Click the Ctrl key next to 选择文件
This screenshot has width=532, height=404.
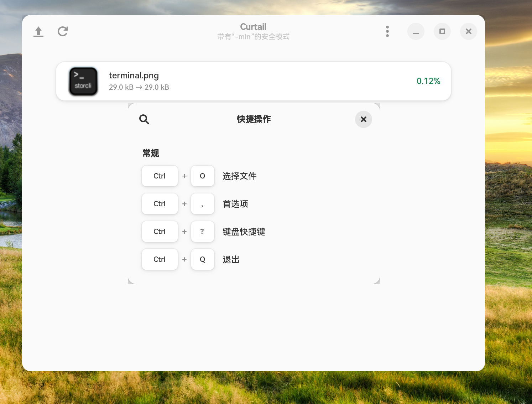click(160, 176)
